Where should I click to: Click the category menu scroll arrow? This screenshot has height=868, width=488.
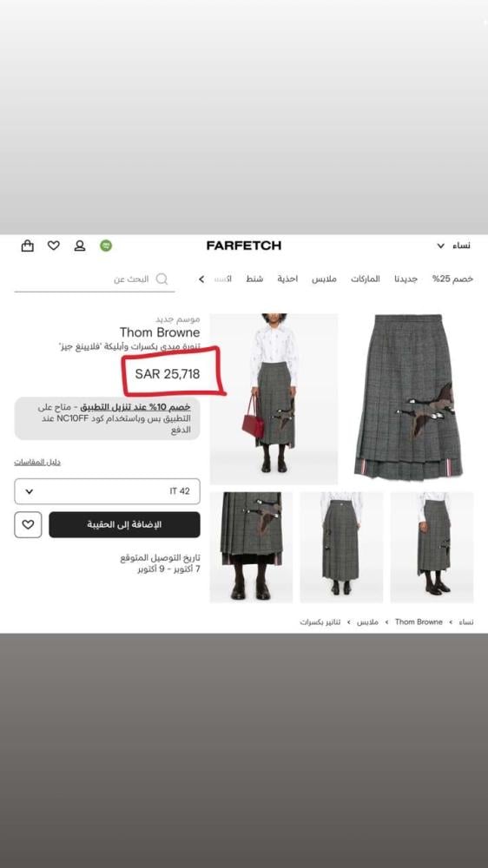coord(201,279)
